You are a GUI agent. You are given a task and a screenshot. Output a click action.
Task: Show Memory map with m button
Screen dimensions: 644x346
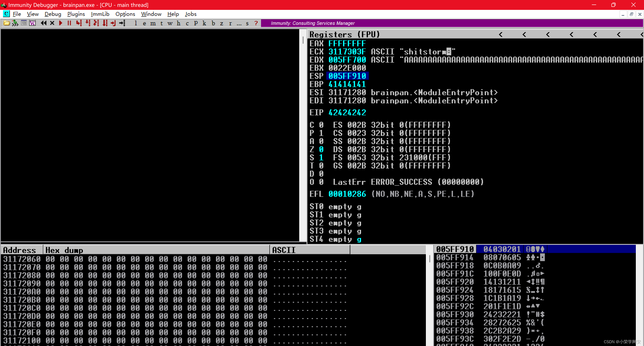[153, 23]
